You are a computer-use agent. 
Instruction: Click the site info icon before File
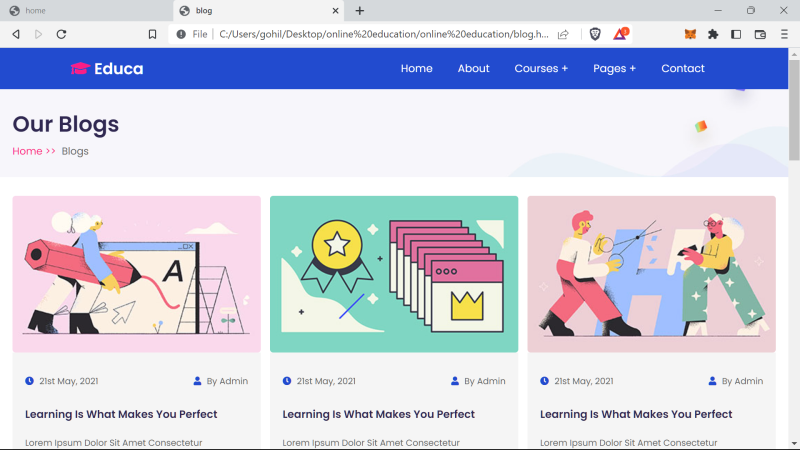coord(181,34)
